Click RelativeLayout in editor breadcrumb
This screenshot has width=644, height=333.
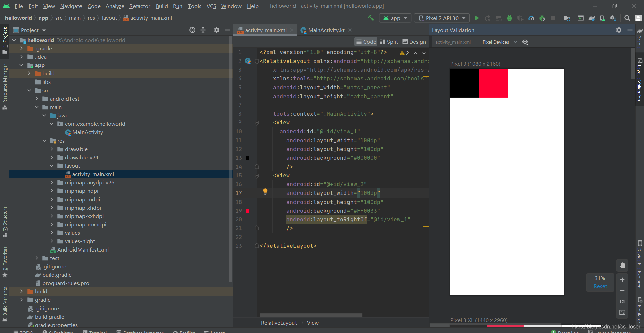point(279,323)
